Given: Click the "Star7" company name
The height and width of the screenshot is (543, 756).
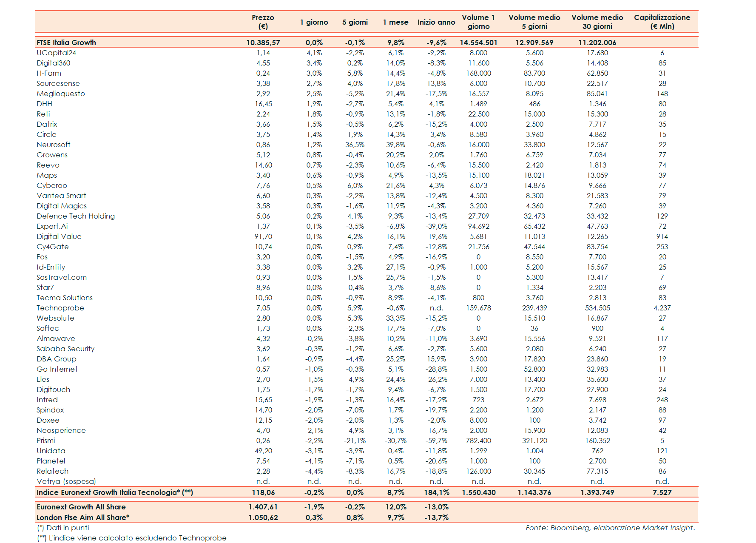Looking at the screenshot, I should point(45,287).
